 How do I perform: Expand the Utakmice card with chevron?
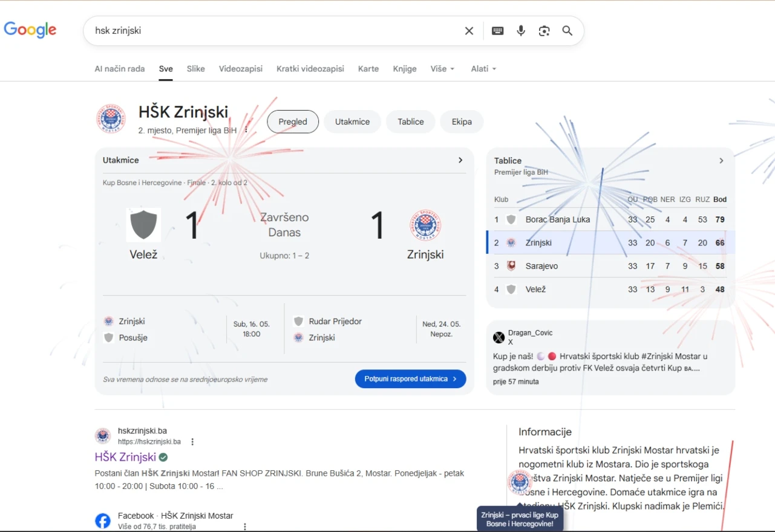click(x=460, y=160)
